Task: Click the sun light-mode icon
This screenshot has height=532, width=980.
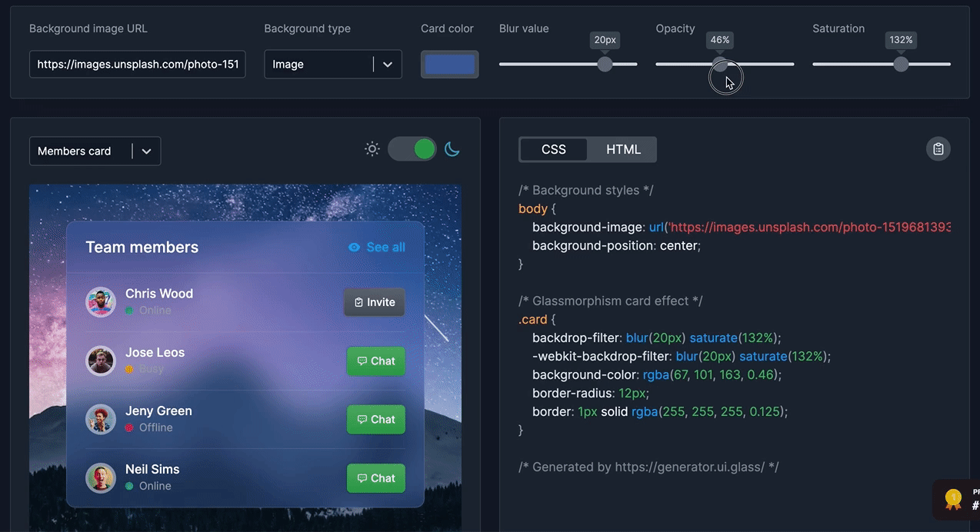Action: point(372,149)
